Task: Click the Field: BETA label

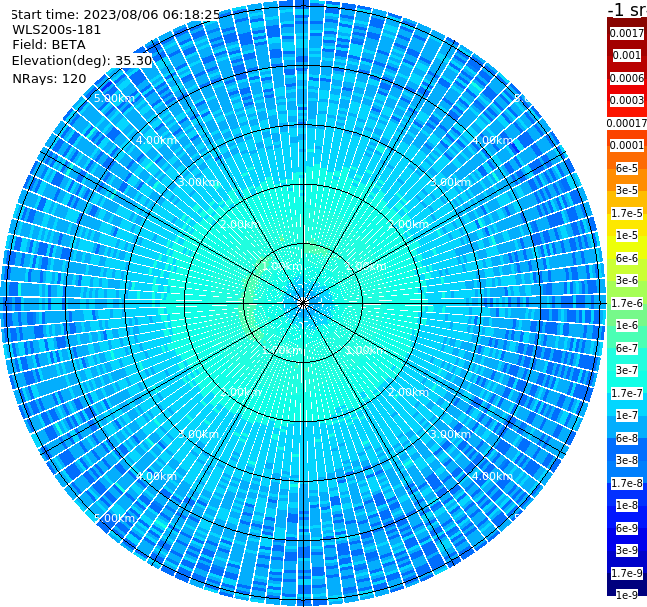Action: (x=49, y=45)
